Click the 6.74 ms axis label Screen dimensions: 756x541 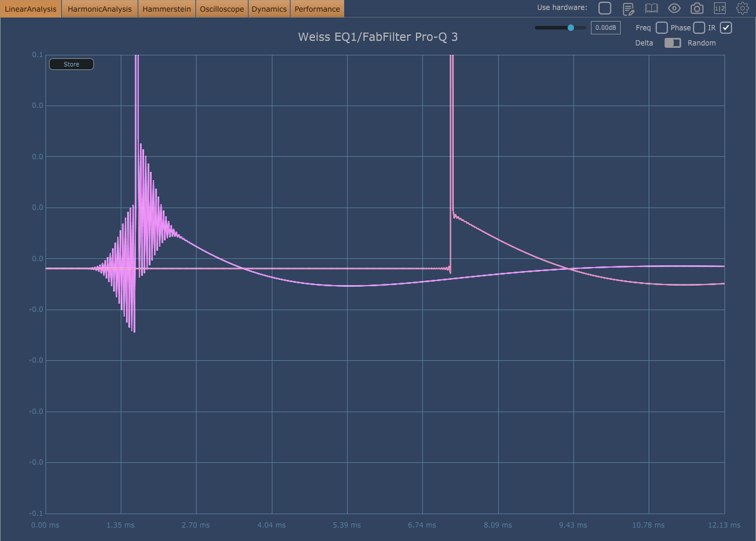click(422, 525)
